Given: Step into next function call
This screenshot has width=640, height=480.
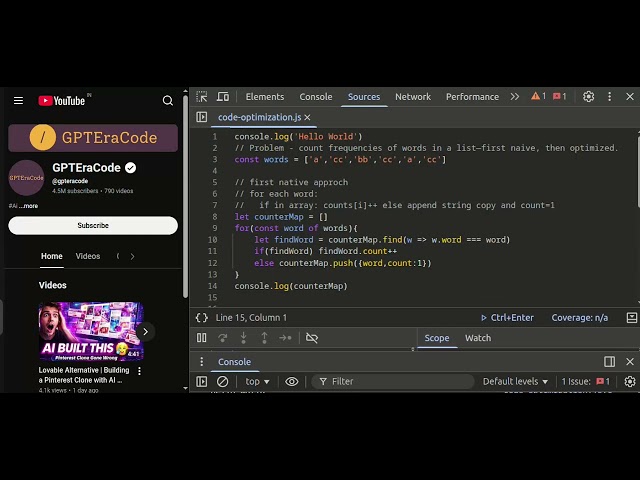Looking at the screenshot, I should 243,338.
